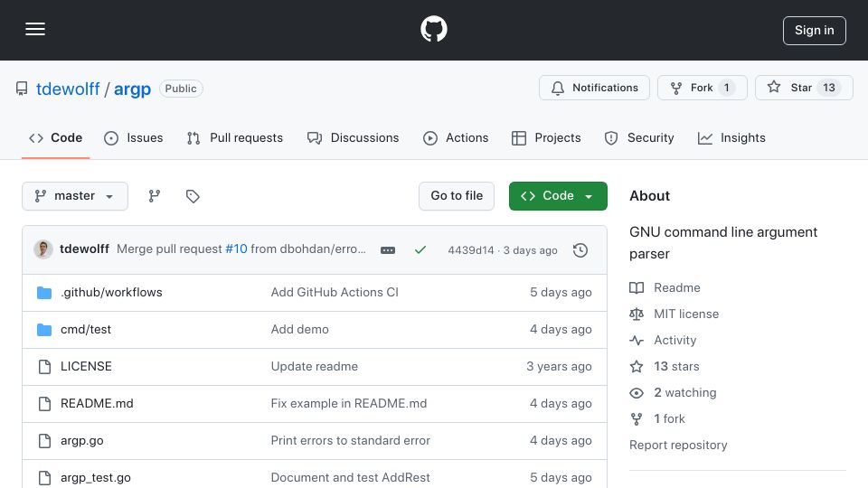Screen dimensions: 868x488
Task: View all branches icon
Action: [155, 196]
